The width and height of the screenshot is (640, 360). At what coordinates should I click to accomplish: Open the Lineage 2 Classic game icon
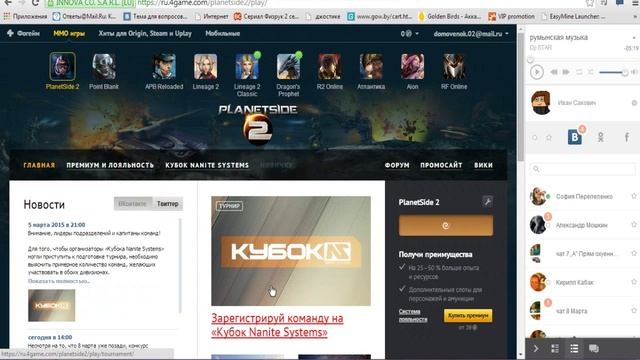tap(247, 67)
